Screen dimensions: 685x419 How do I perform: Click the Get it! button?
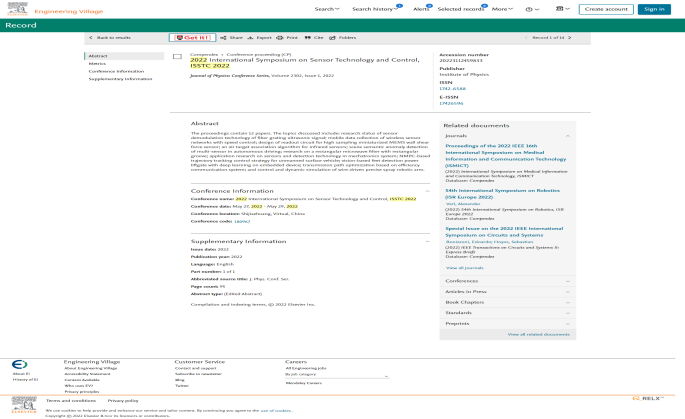pyautogui.click(x=191, y=36)
